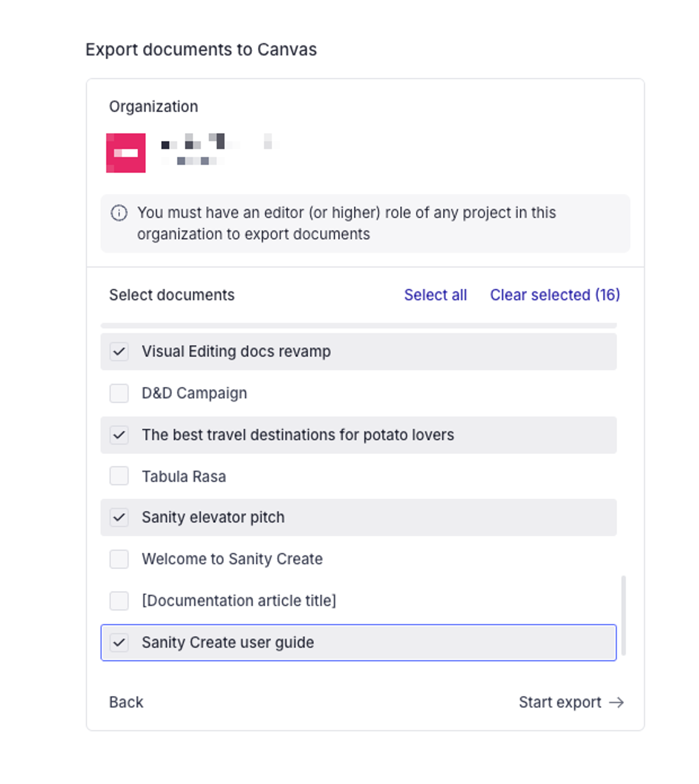Enable the Welcome to Sanity Create checkbox
This screenshot has width=699, height=784.
tap(119, 559)
